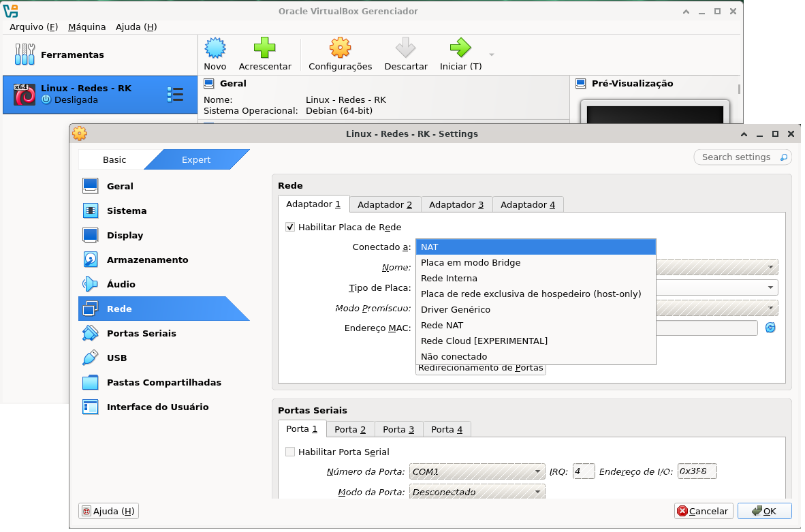Select USB connector icon in sidebar
805x532 pixels.
[x=91, y=358]
